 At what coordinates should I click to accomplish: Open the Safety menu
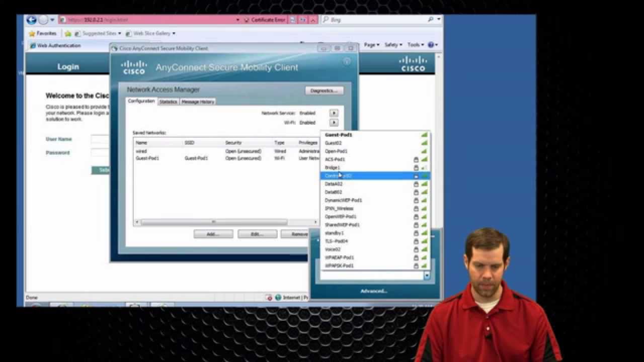click(x=393, y=45)
